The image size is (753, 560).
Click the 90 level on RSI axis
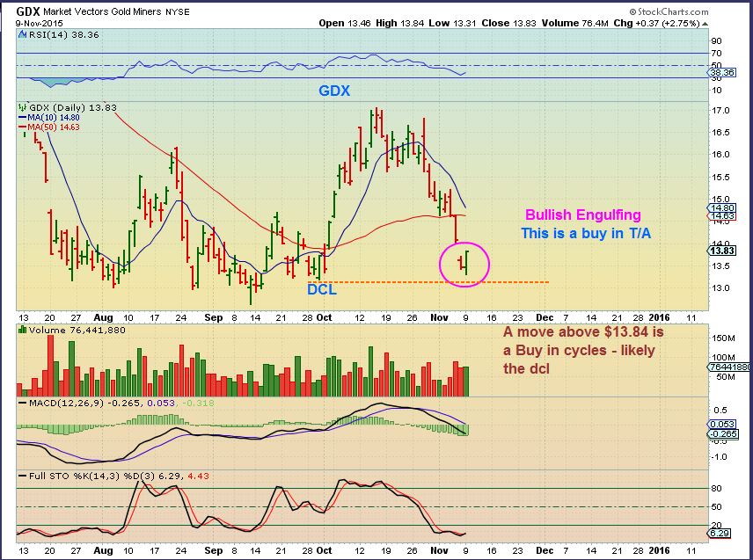click(x=717, y=40)
